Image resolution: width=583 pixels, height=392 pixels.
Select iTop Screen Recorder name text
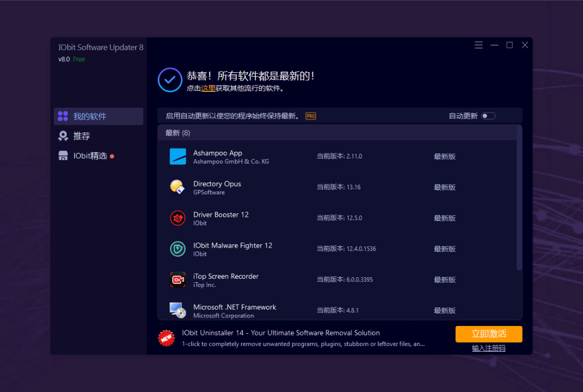click(226, 277)
